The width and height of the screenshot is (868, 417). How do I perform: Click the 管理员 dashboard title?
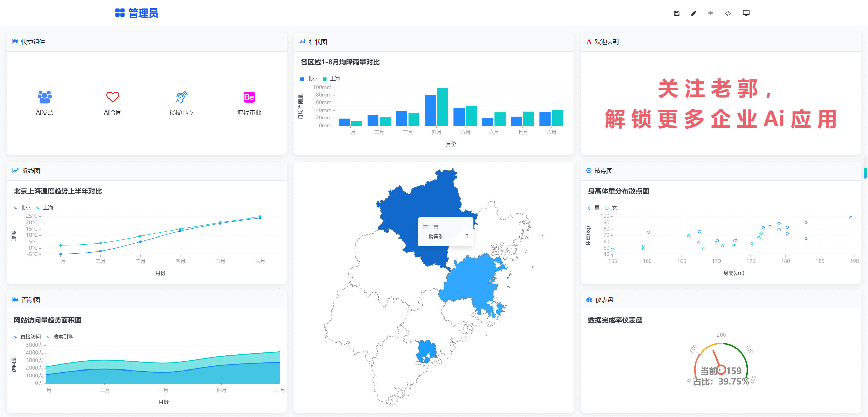coord(143,13)
